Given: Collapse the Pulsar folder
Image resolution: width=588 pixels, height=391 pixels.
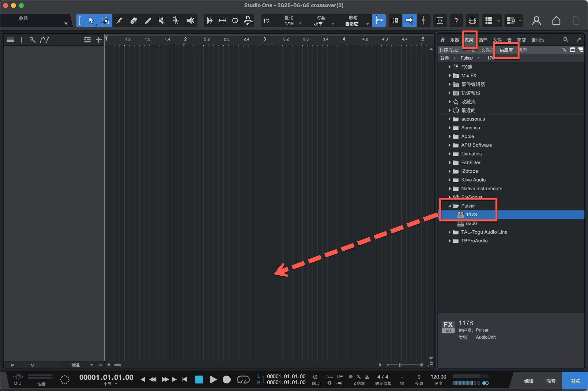Looking at the screenshot, I should tap(450, 206).
